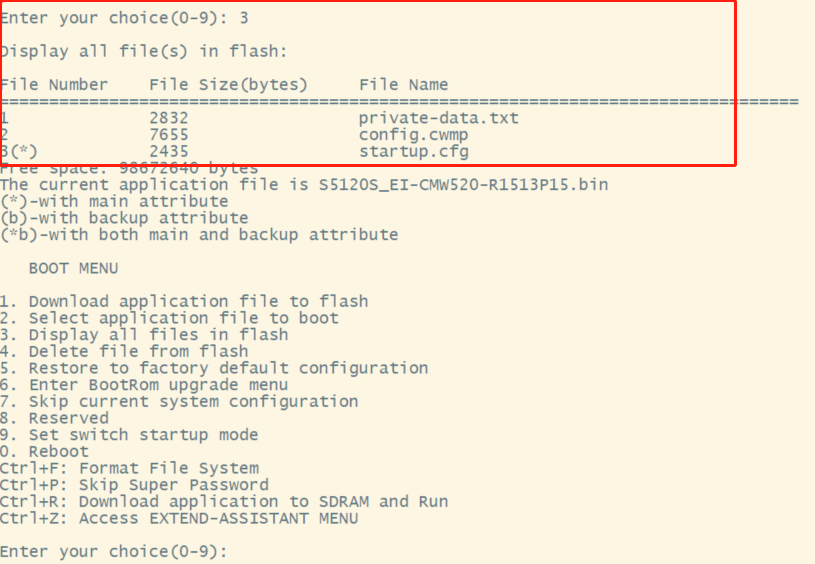The width and height of the screenshot is (815, 564).
Task: Click the 'BOOT MENU' heading
Action: click(73, 268)
